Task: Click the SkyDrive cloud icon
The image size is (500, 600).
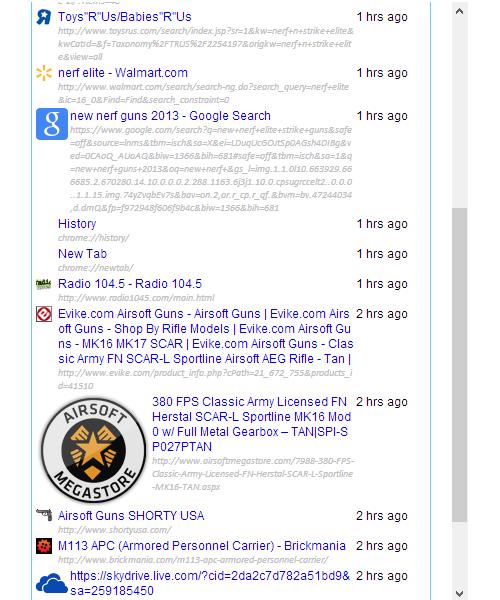Action: 52,584
